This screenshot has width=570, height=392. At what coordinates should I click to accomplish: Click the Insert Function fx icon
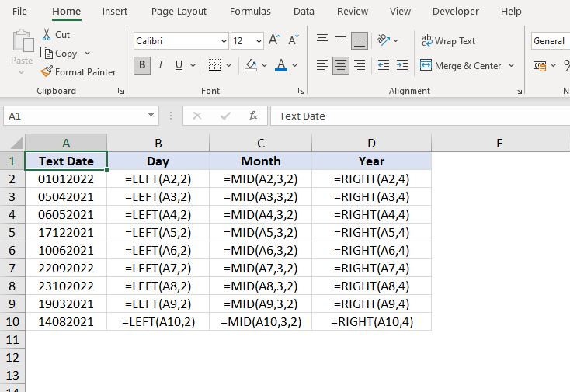[x=253, y=116]
